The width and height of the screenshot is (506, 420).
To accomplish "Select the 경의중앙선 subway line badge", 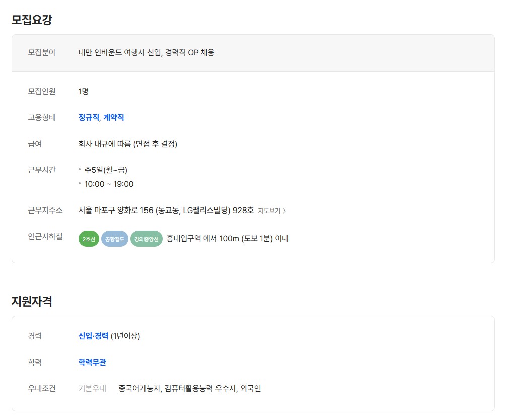I will 147,239.
